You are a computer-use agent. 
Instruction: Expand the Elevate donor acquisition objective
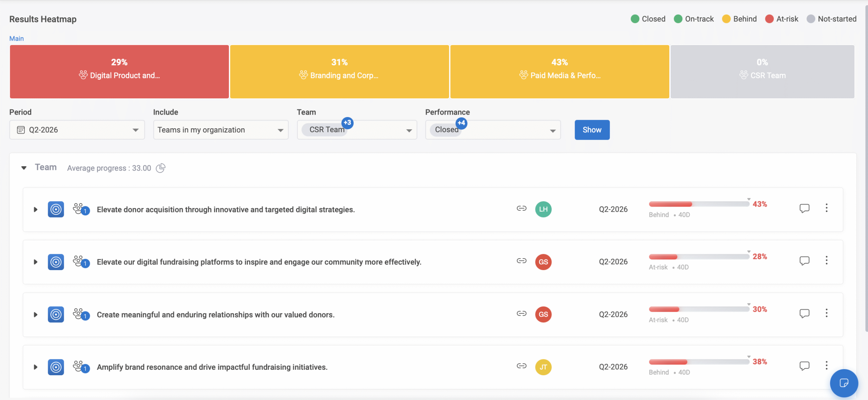point(35,209)
